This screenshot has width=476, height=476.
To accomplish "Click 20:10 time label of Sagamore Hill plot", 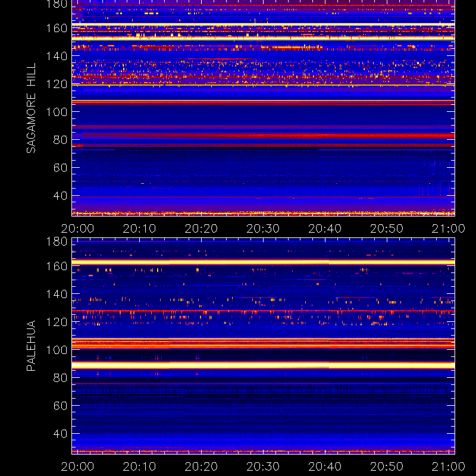I will (x=139, y=228).
